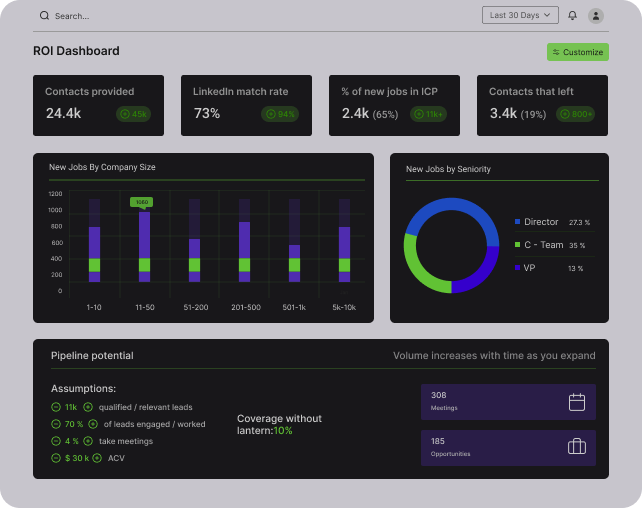Select the Director legend color swatch
The height and width of the screenshot is (508, 642).
[x=517, y=222]
